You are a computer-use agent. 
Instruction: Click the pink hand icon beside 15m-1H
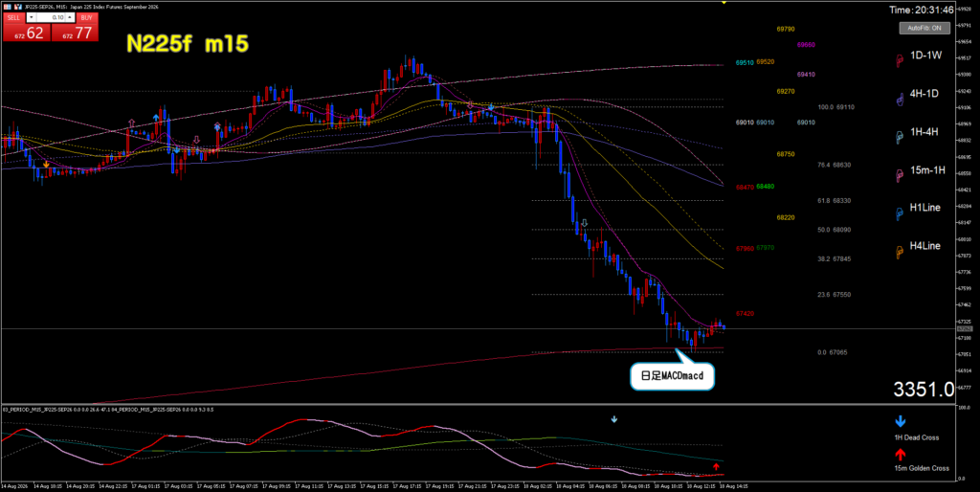[x=900, y=175]
